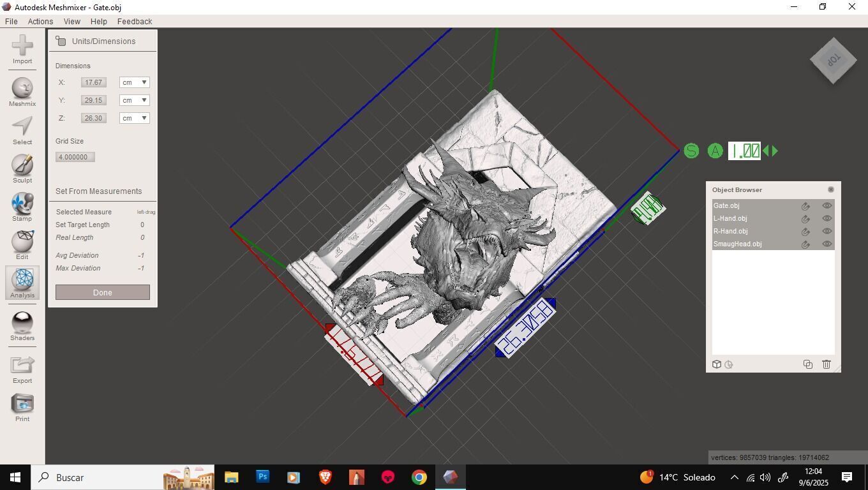This screenshot has height=490, width=868.
Task: Open the Y dimension unit dropdown
Action: 135,100
